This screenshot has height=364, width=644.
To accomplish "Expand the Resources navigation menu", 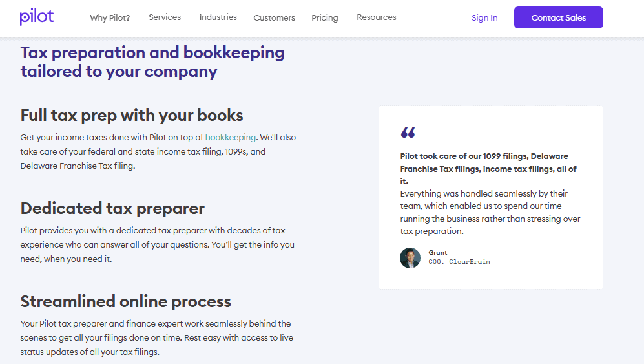I will coord(377,17).
